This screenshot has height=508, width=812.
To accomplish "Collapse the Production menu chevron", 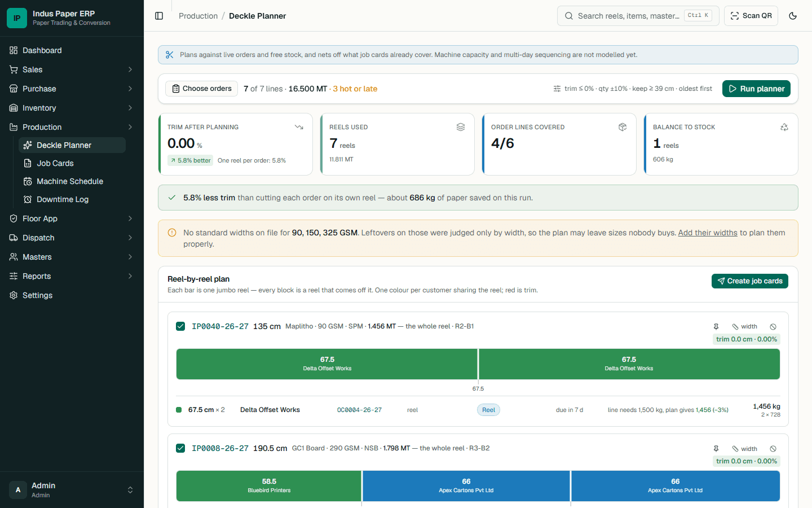I will pyautogui.click(x=130, y=127).
